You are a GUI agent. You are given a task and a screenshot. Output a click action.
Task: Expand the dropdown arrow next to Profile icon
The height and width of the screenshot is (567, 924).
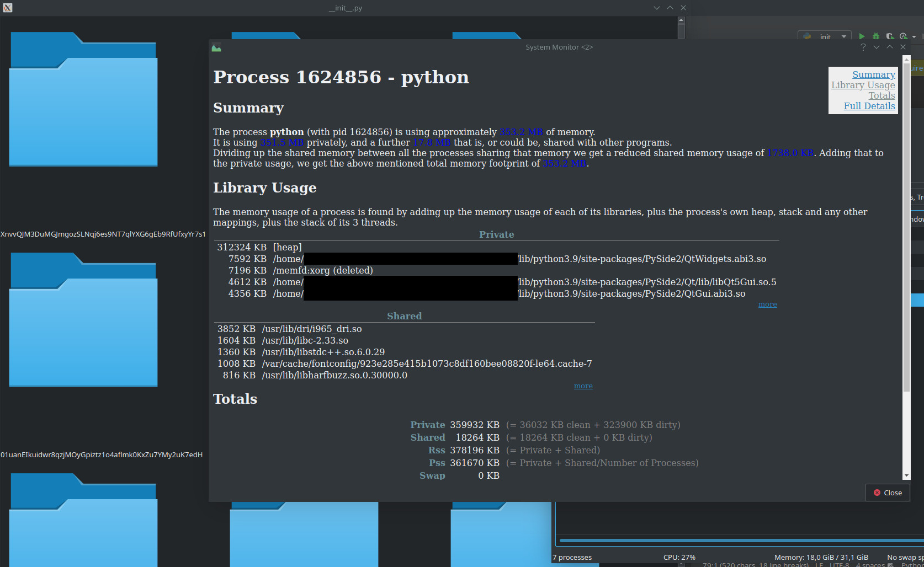914,37
